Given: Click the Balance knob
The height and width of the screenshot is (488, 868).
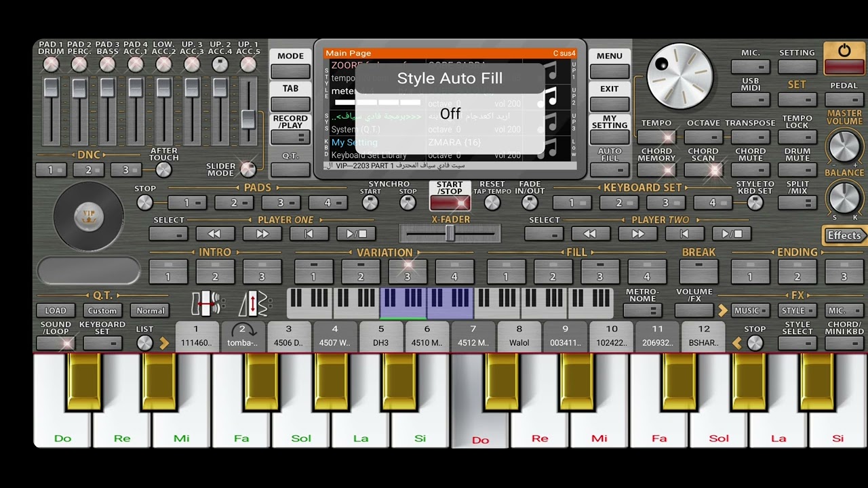Looking at the screenshot, I should [x=844, y=197].
